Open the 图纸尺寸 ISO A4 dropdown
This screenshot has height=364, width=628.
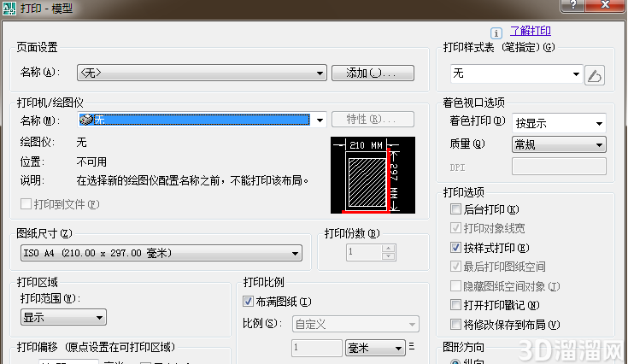point(161,253)
